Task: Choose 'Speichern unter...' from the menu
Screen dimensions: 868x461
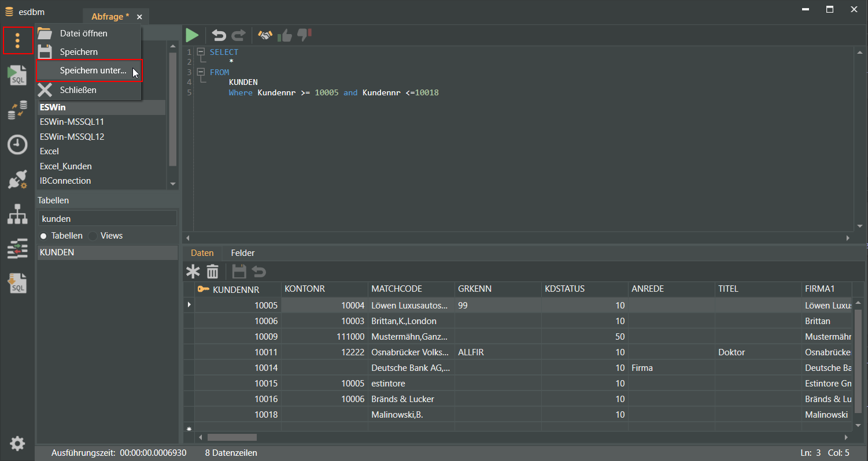Action: pos(93,70)
